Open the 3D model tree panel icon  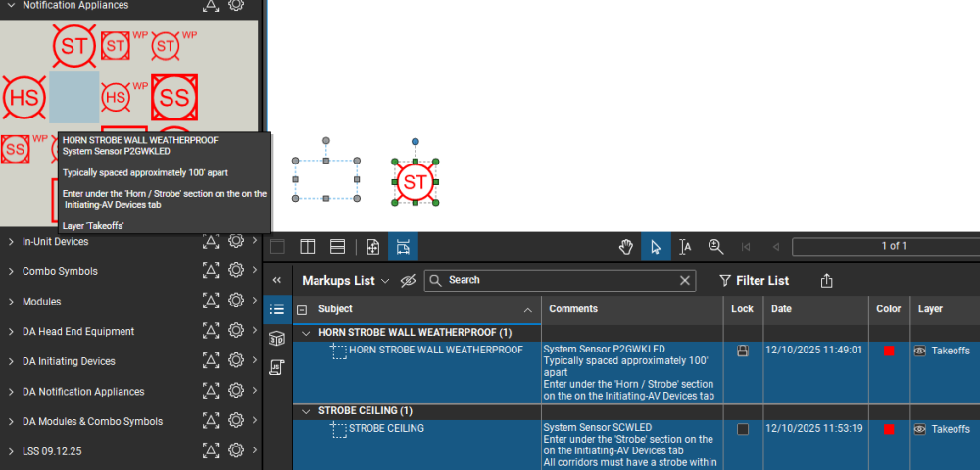tap(277, 339)
